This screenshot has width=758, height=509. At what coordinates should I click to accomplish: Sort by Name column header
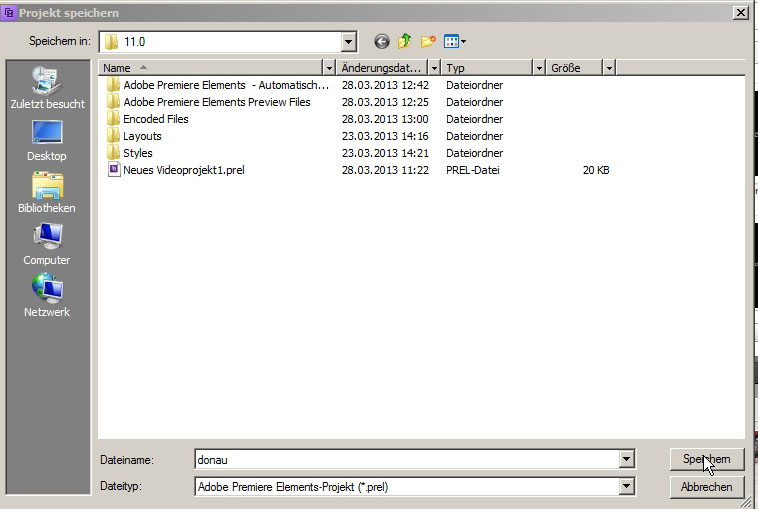coord(210,68)
